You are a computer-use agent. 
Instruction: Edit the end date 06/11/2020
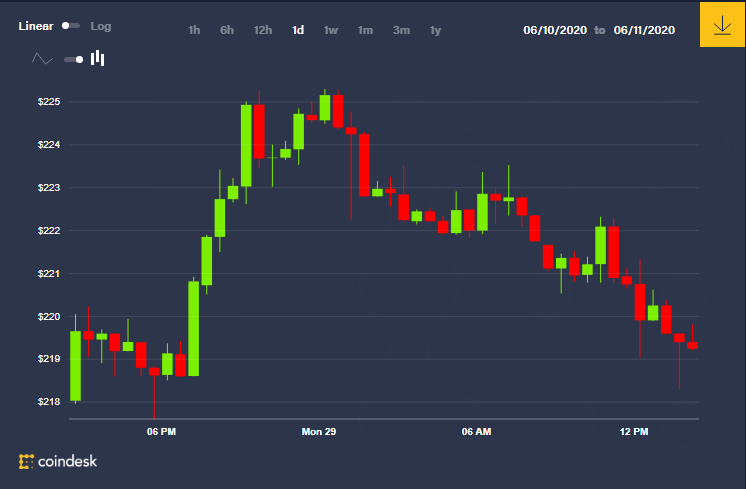click(x=644, y=30)
